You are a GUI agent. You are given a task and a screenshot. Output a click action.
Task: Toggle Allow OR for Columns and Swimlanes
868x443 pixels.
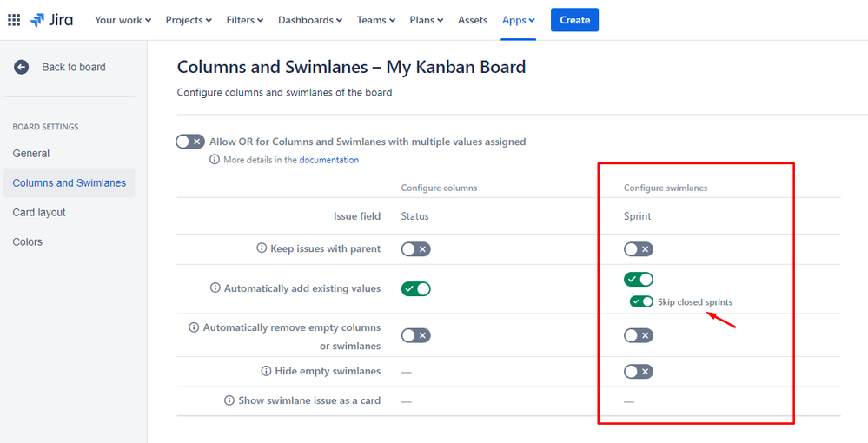pos(190,142)
